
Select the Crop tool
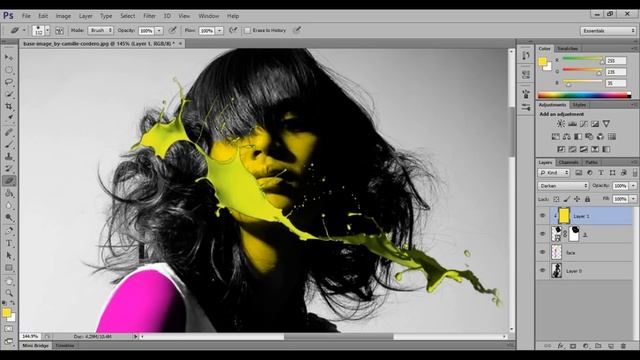pos(9,106)
